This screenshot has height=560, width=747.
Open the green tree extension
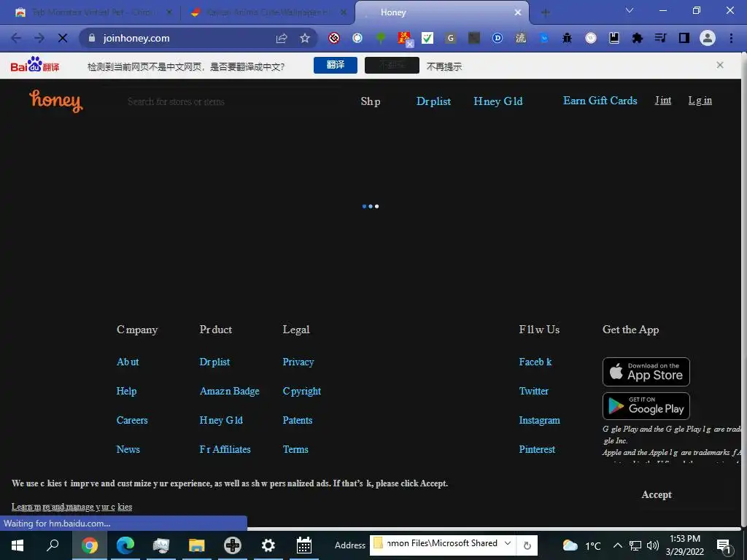pos(381,38)
